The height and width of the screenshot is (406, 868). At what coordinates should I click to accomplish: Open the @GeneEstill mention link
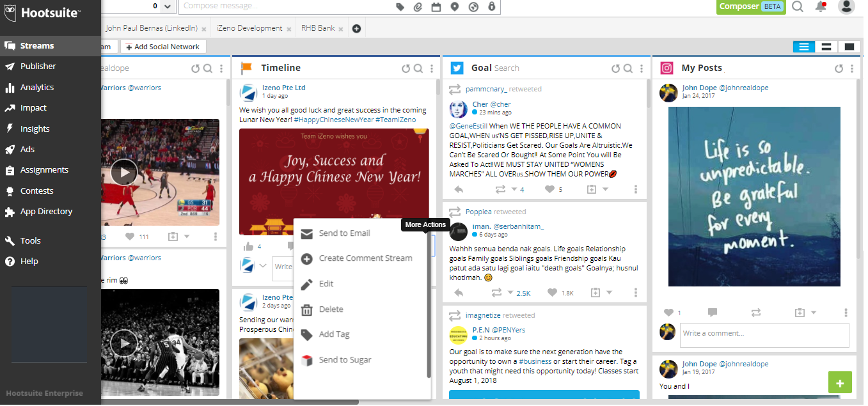(x=469, y=126)
